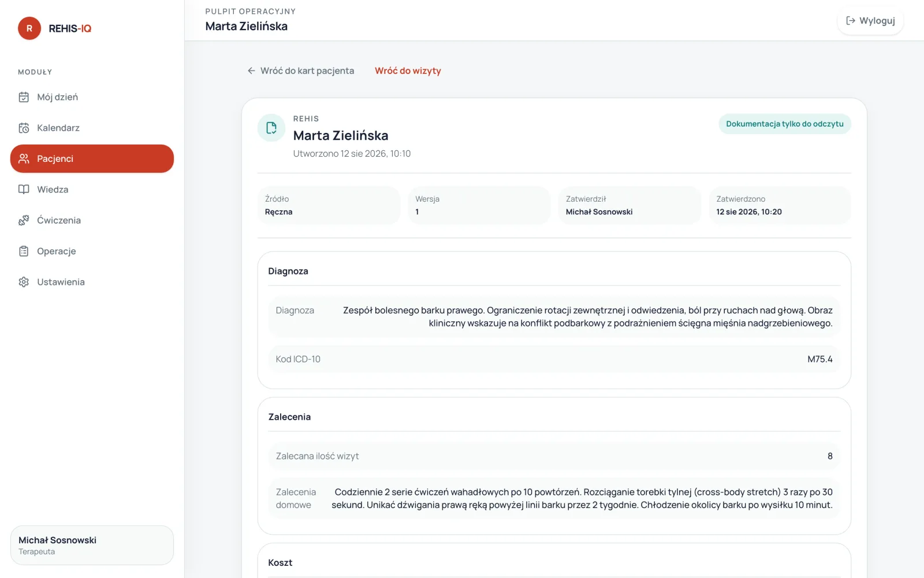Click the document icon beside Marta Zielińska
Screen dimensions: 924x578
click(271, 128)
